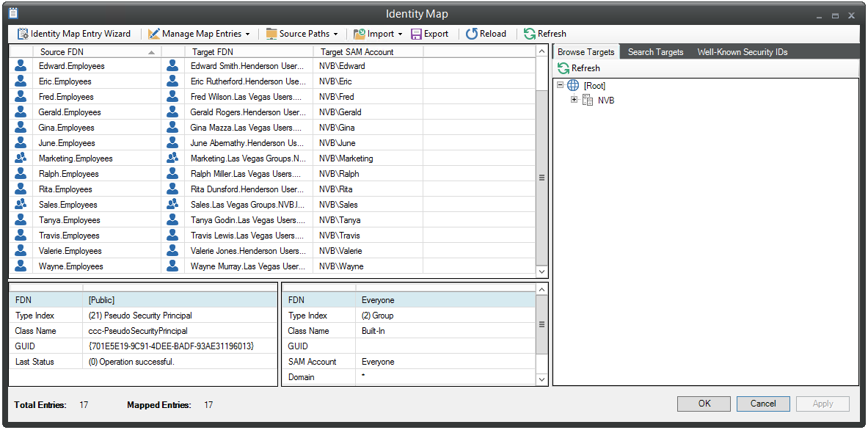
Task: Click the Pseudo Security Principal type index
Action: (140, 316)
